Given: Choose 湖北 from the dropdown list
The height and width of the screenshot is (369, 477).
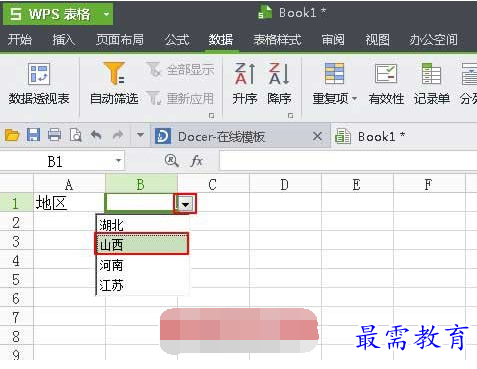Looking at the screenshot, I should click(x=143, y=225).
